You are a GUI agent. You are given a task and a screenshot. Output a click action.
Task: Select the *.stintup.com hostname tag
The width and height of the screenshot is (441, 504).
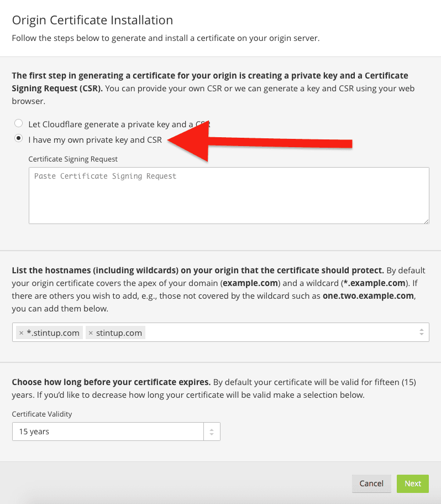53,332
